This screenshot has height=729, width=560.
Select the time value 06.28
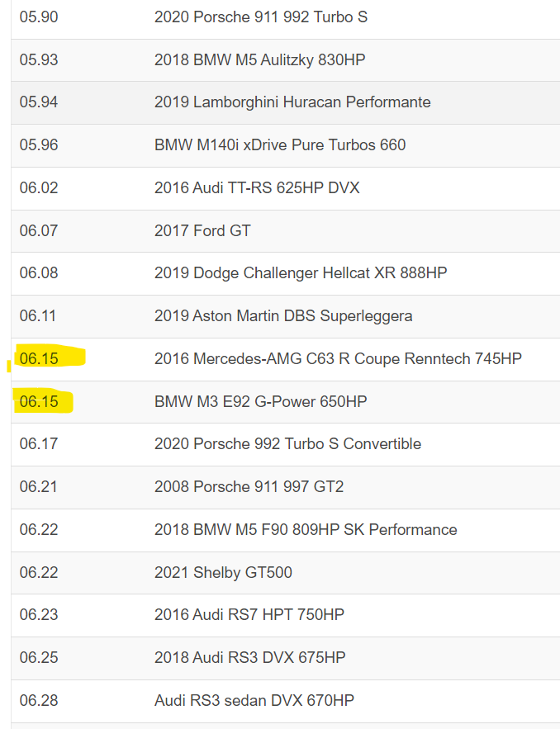[x=39, y=701]
